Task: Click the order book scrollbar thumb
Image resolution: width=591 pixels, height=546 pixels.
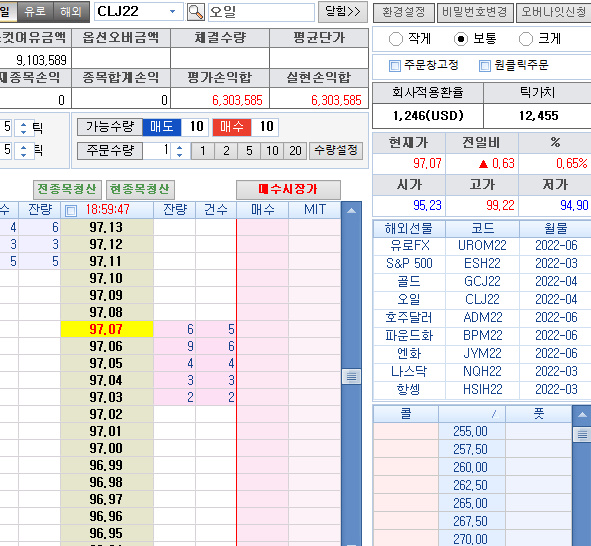Action: point(351,376)
